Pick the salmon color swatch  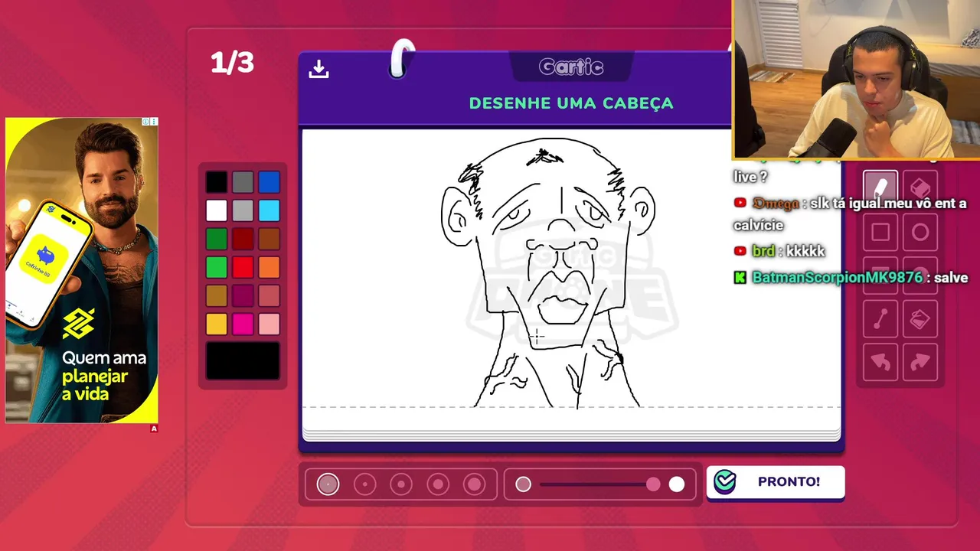pyautogui.click(x=269, y=295)
